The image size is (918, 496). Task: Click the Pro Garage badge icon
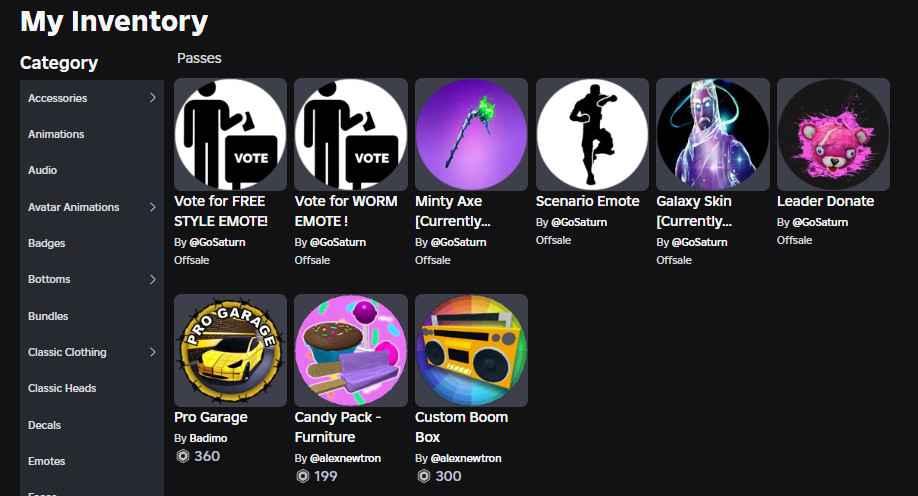tap(230, 350)
